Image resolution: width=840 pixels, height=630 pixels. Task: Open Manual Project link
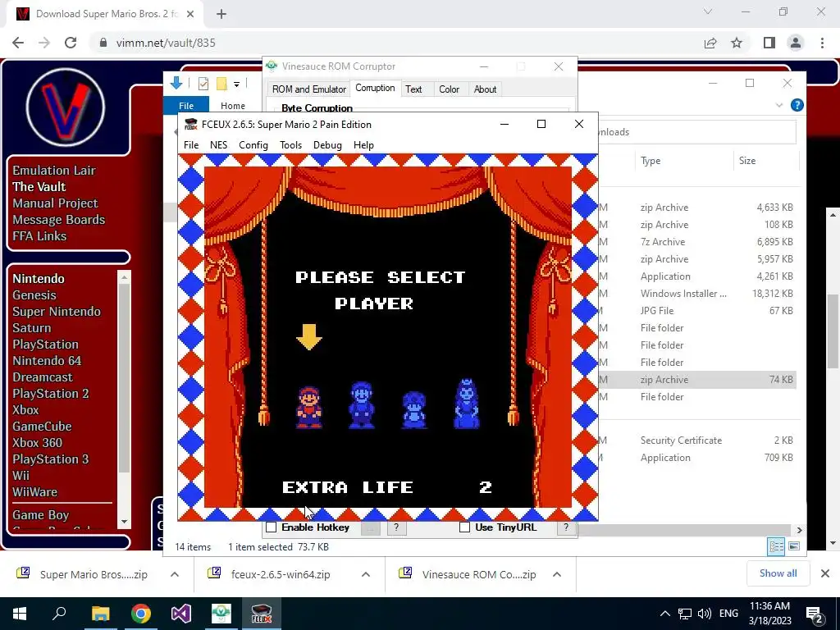click(55, 203)
